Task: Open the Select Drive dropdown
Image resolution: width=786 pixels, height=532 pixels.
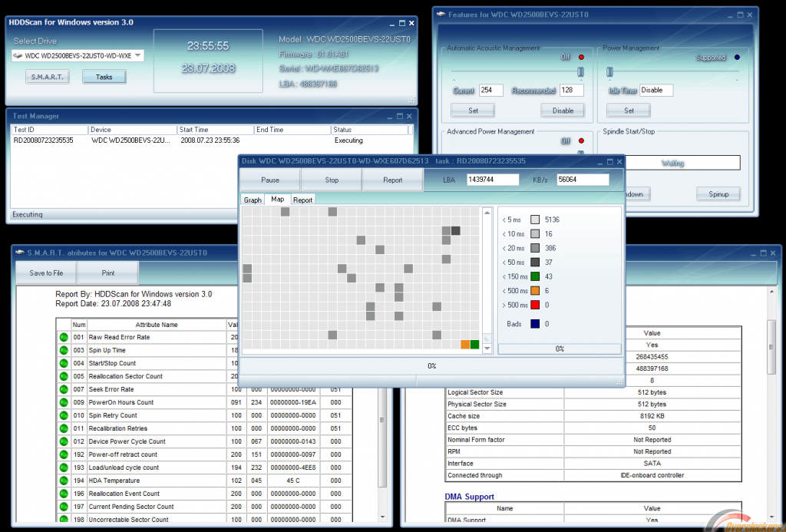Action: point(138,55)
